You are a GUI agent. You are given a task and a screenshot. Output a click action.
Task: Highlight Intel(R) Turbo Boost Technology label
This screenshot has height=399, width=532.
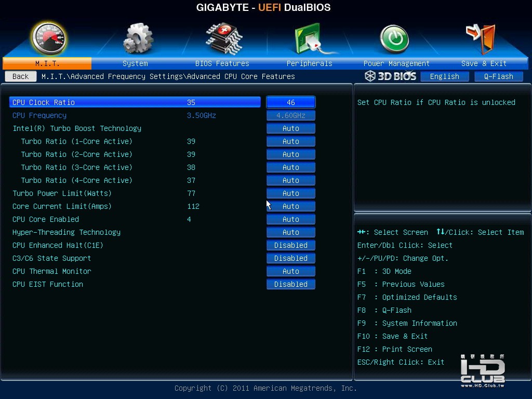77,128
